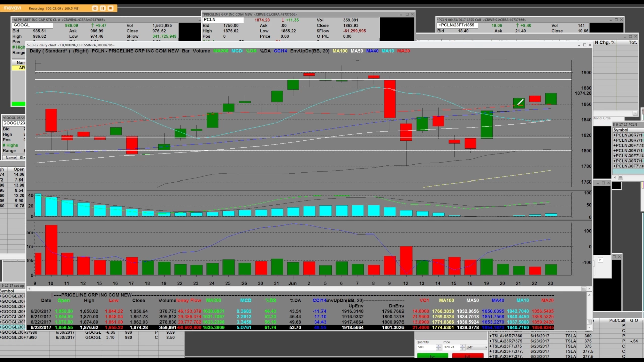The image size is (644, 362).
Task: Click the GOOGL symbol input field
Action: [33, 25]
